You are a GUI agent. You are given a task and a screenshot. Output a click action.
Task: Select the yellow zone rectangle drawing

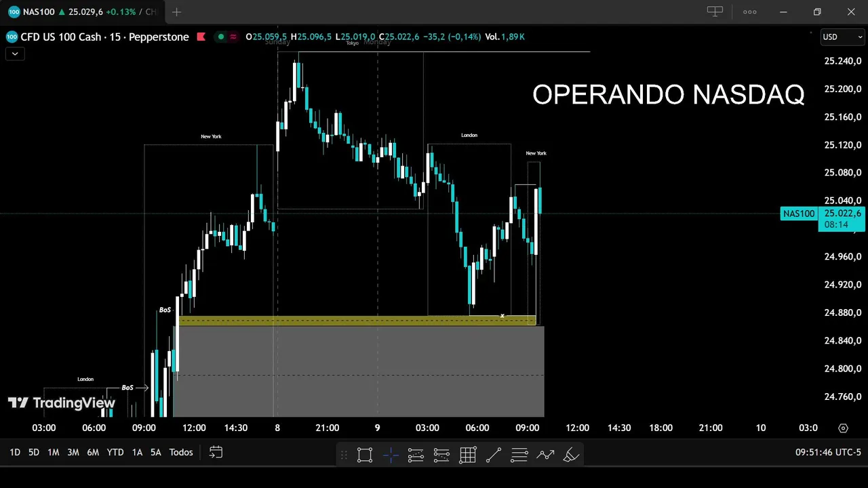(x=357, y=321)
